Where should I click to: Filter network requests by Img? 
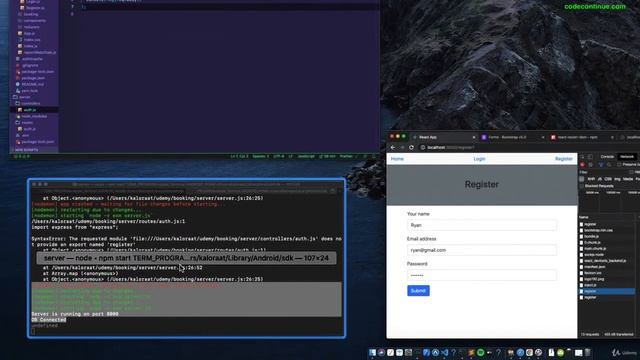click(617, 179)
